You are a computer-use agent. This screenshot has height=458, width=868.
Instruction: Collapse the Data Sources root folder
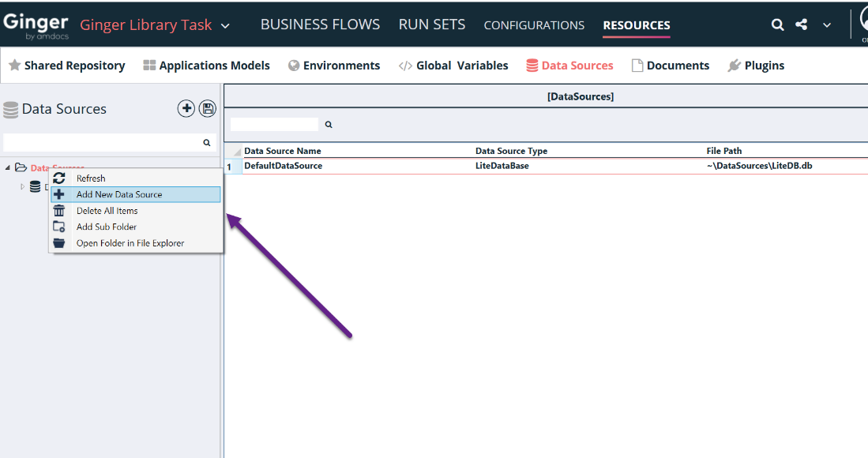(8, 167)
